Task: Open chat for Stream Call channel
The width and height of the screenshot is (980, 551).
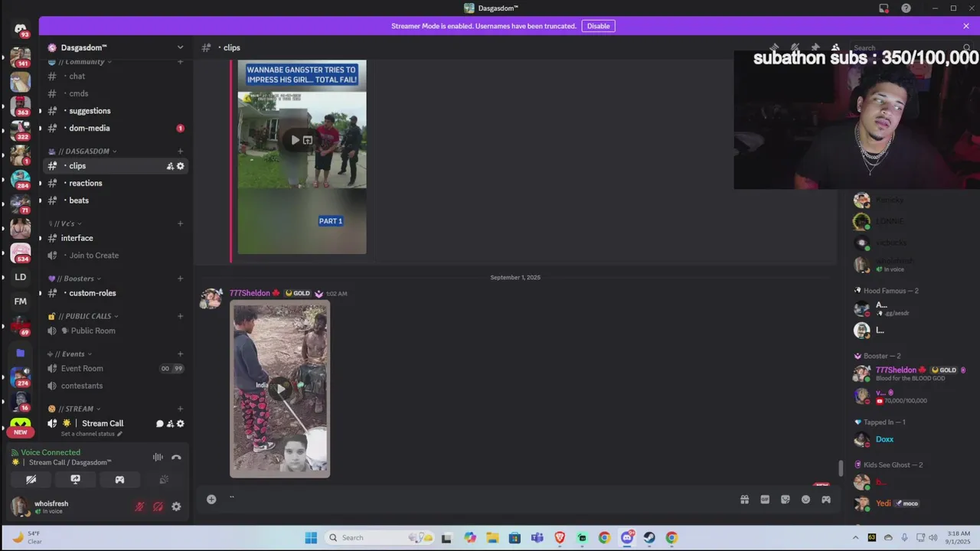Action: 160,424
